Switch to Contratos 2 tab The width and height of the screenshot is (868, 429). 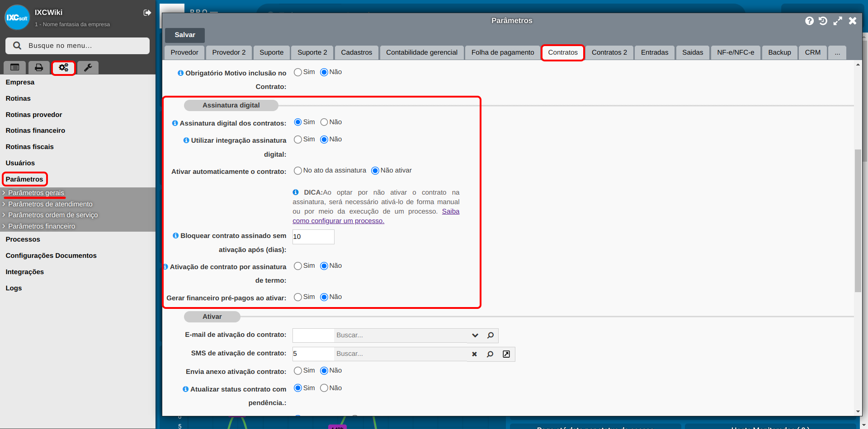pyautogui.click(x=609, y=52)
